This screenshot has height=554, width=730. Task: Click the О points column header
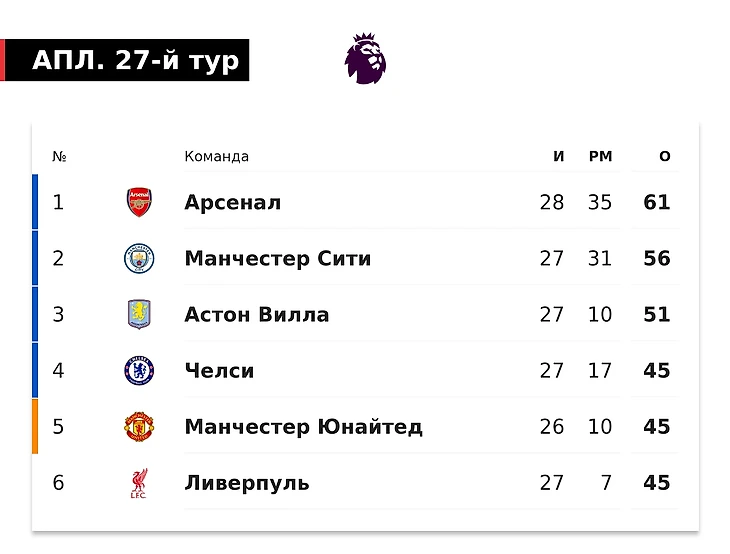pyautogui.click(x=665, y=156)
